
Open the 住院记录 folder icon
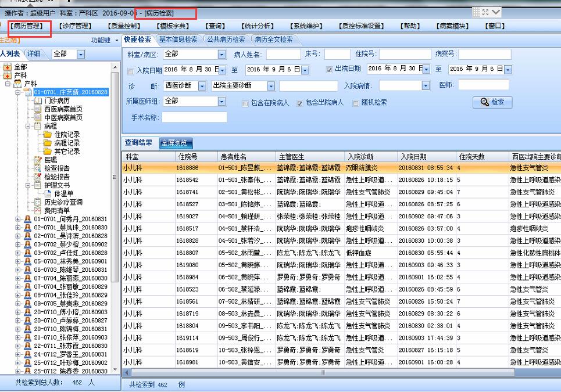click(48, 134)
